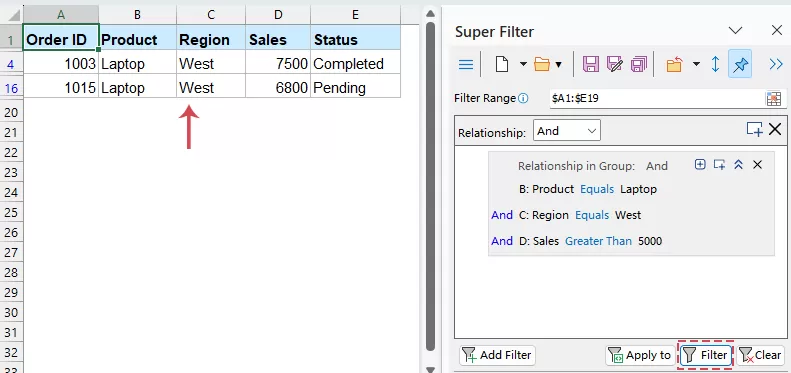Screen dimensions: 791x373
Task: Click the select all corner box
Action: [x=11, y=15]
